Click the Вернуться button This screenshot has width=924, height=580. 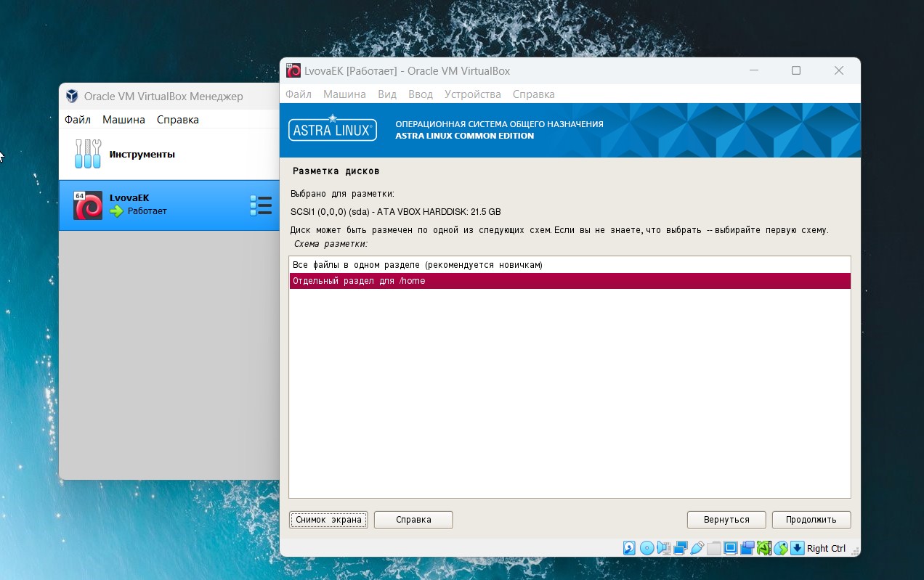tap(726, 520)
